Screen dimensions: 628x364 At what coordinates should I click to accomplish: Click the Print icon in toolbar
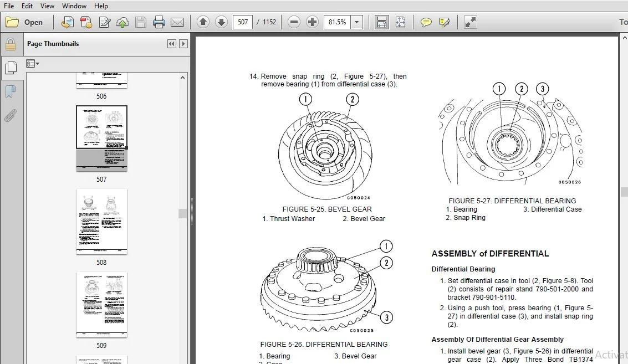tap(159, 22)
